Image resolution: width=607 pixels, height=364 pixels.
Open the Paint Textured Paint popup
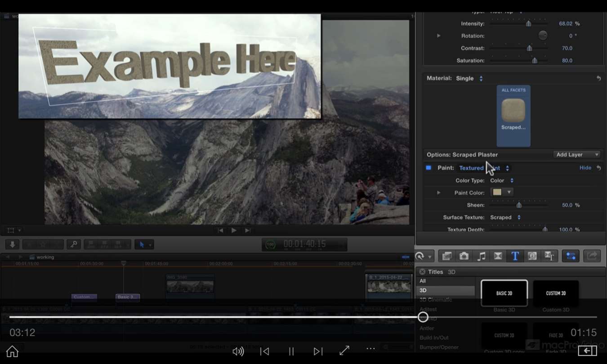click(x=484, y=168)
